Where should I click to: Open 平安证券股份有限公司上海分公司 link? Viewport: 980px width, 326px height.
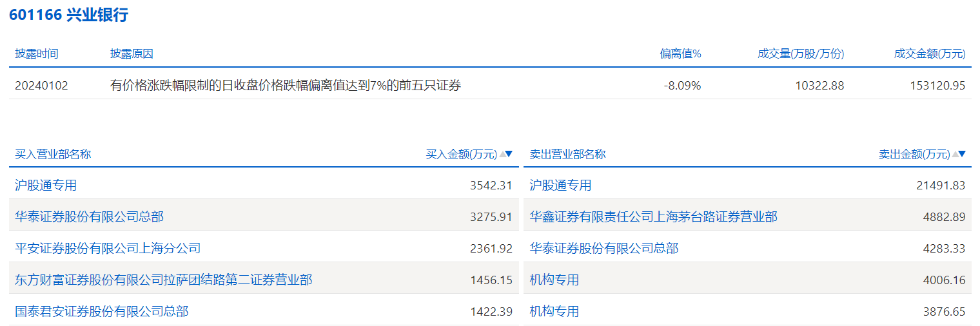(x=108, y=248)
